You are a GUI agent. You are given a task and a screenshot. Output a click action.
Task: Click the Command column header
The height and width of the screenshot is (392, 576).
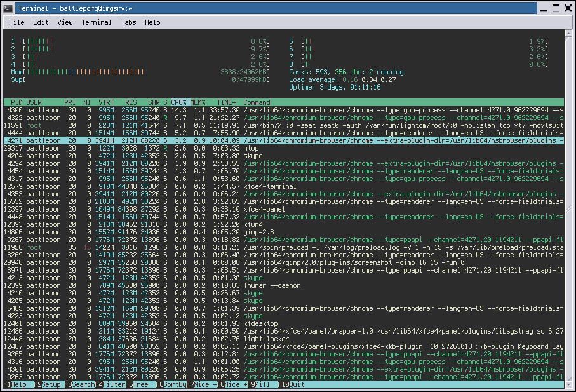257,102
